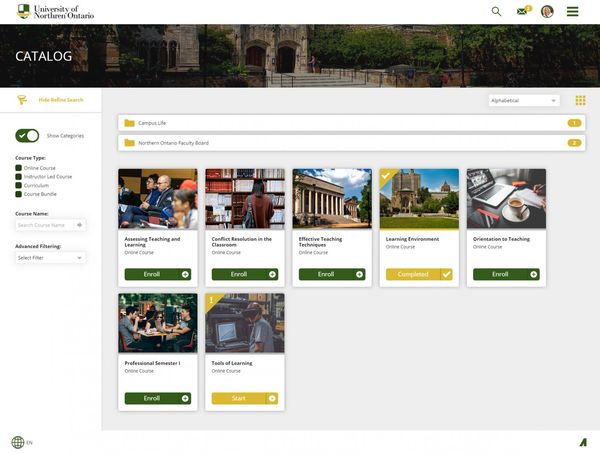Open Assessing Teaching and Learning thumbnail
This screenshot has width=600, height=454.
point(158,199)
